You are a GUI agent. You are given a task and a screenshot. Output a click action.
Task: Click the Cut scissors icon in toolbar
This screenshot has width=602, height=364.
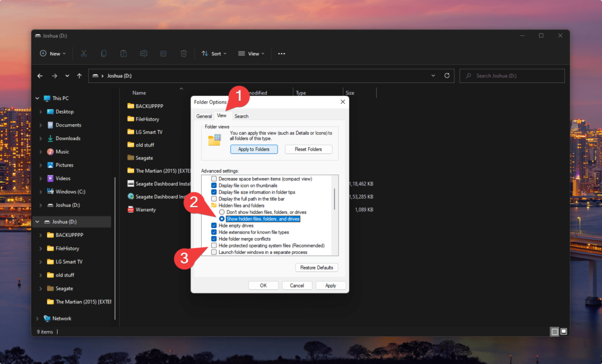coord(83,54)
